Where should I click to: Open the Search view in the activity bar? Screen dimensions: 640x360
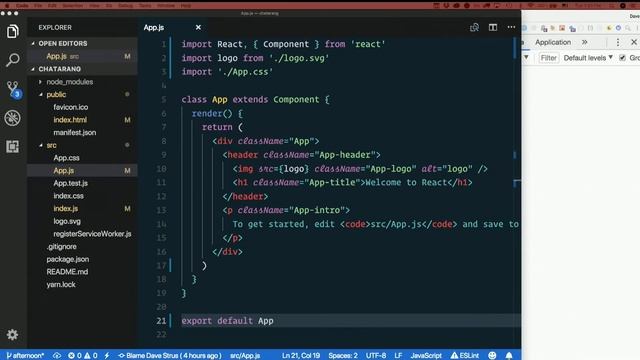[x=13, y=60]
